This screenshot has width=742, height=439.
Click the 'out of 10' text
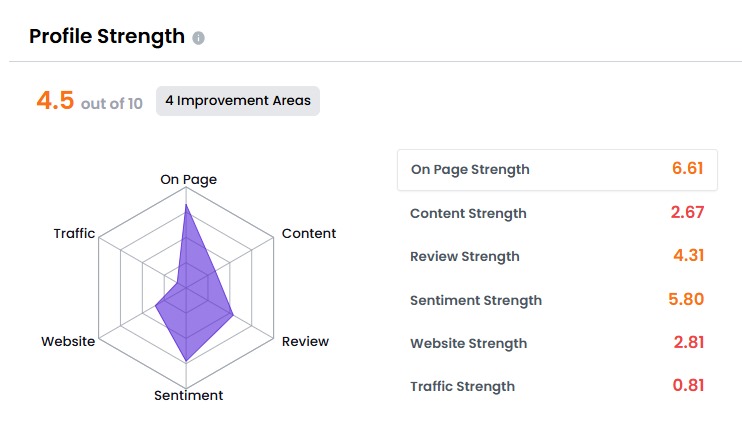(112, 103)
